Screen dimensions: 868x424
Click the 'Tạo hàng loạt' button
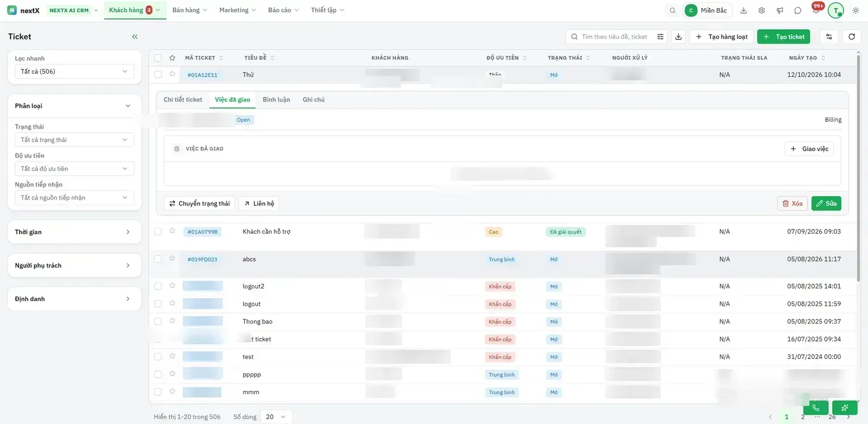[722, 37]
